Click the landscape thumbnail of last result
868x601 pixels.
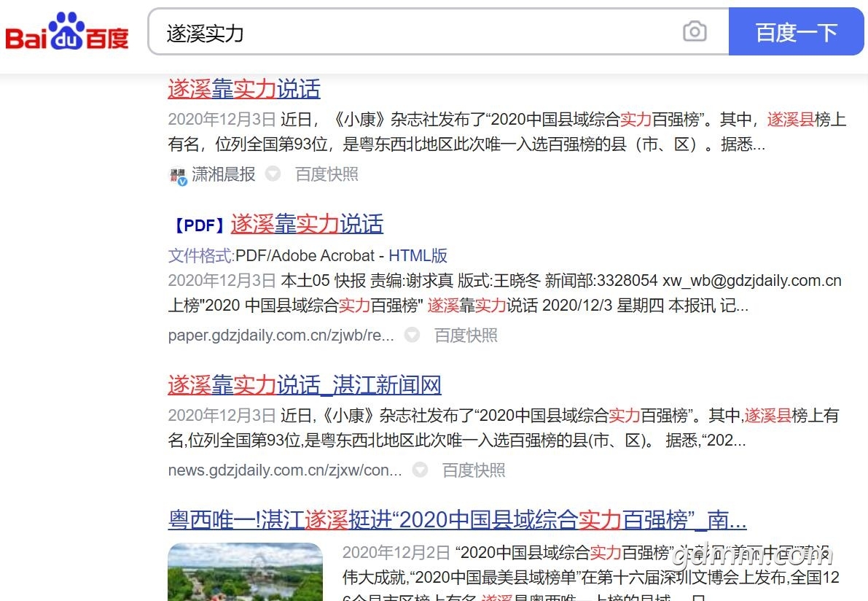[245, 572]
